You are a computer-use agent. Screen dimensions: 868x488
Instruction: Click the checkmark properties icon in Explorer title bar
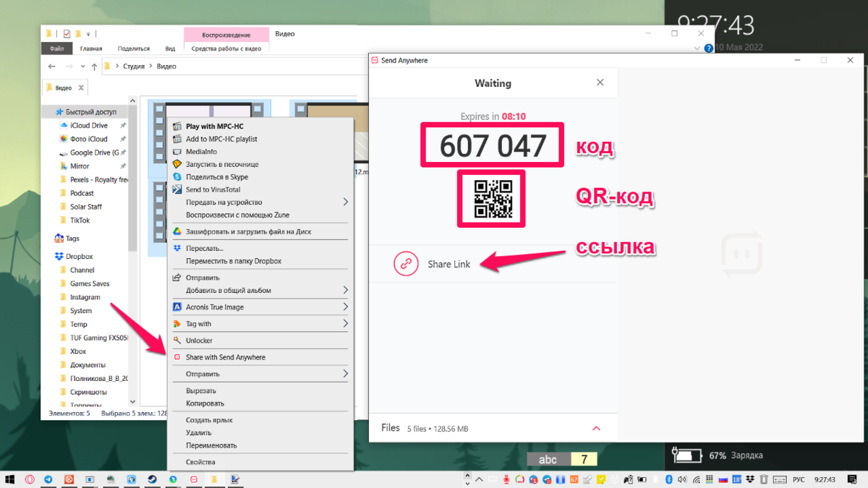(x=67, y=34)
